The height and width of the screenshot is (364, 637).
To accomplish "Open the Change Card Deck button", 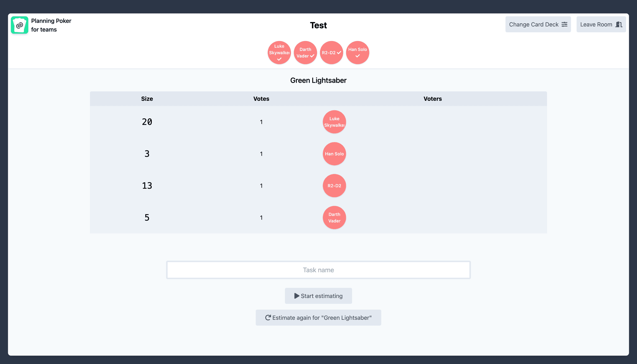I will (538, 24).
